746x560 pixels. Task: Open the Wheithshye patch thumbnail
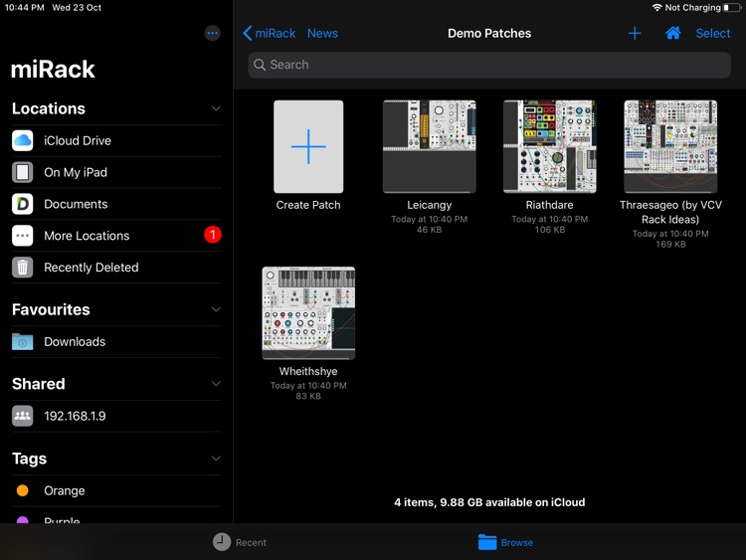click(x=308, y=313)
